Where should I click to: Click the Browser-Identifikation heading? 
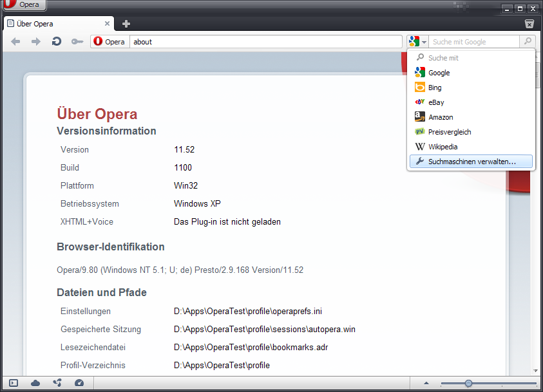tap(111, 247)
